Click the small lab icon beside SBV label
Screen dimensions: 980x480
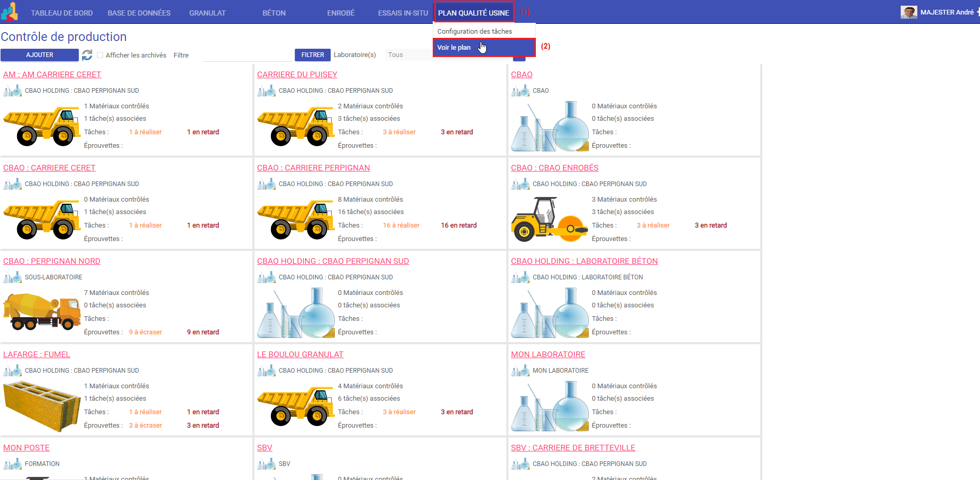(x=266, y=464)
